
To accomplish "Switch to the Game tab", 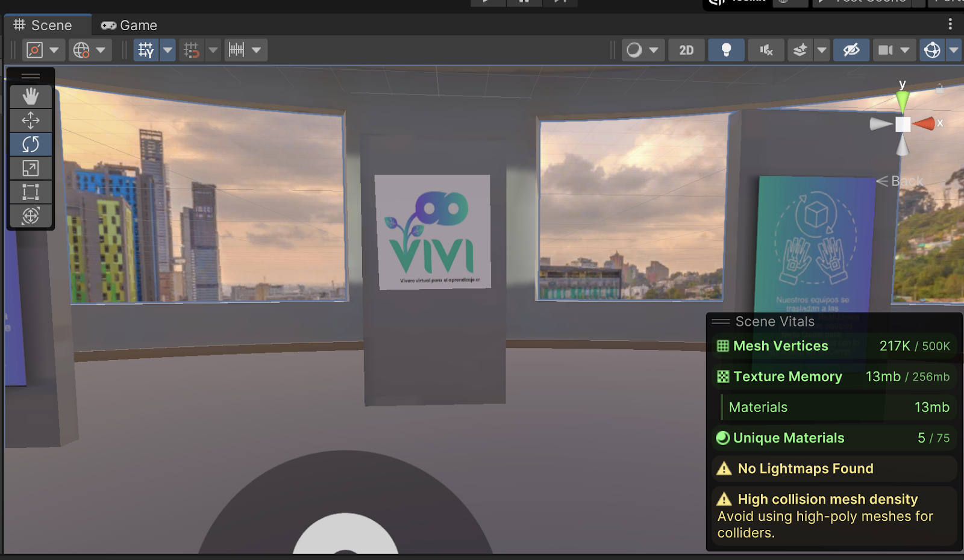I will [129, 25].
